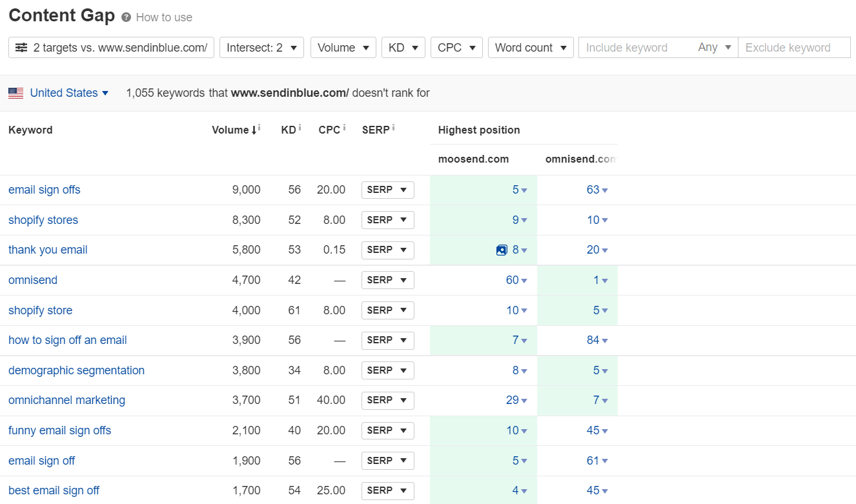Viewport: 856px width, 504px height.
Task: Open the email sign offs keyword link
Action: pos(45,190)
